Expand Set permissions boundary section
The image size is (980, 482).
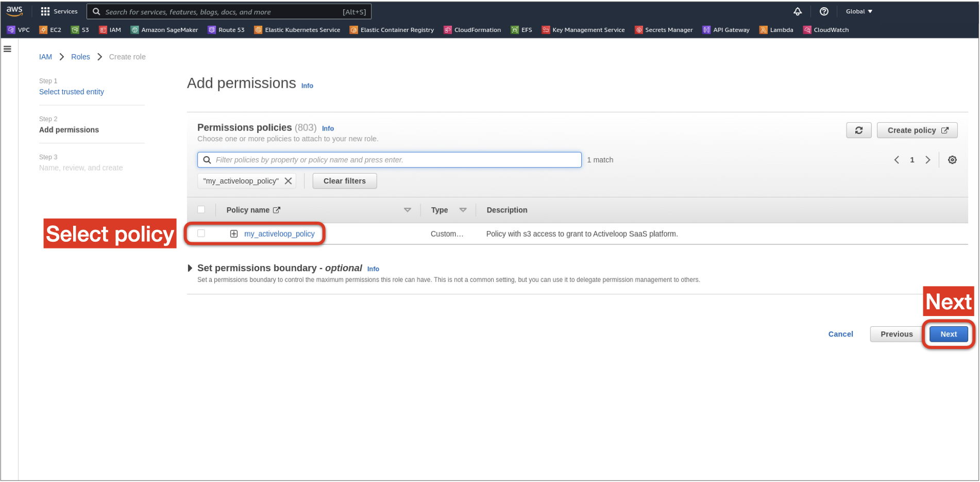click(x=190, y=268)
